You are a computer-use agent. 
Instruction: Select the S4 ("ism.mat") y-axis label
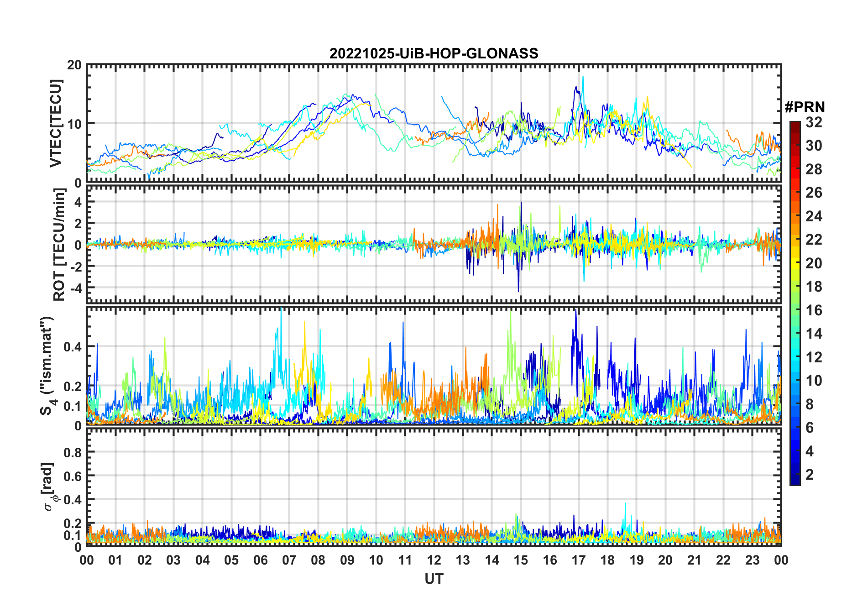click(x=47, y=366)
